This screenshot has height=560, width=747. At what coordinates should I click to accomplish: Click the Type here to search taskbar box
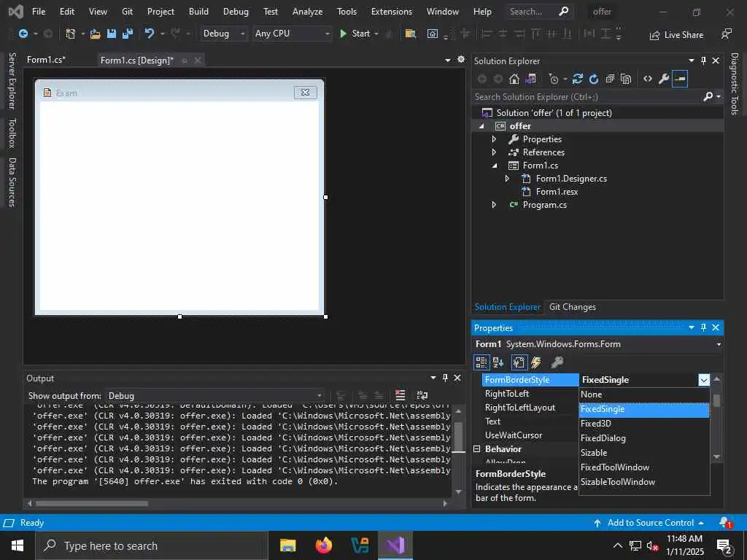click(x=152, y=545)
